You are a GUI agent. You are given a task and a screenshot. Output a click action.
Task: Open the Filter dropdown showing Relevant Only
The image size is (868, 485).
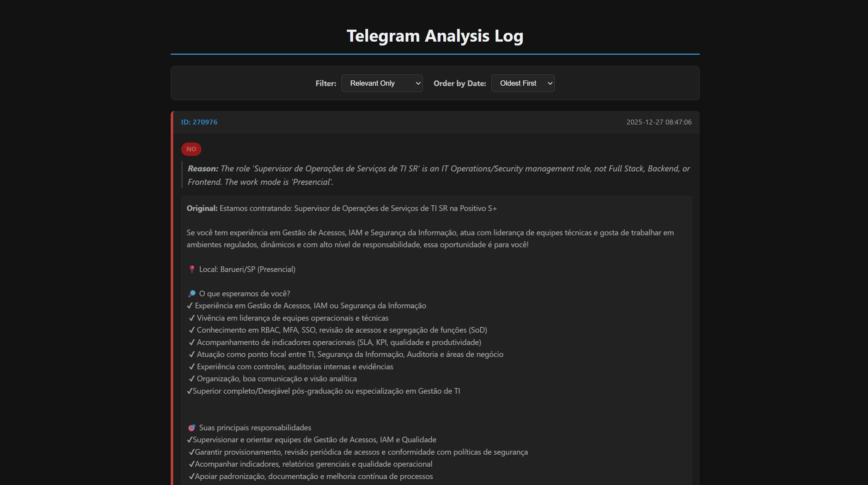[x=382, y=83]
